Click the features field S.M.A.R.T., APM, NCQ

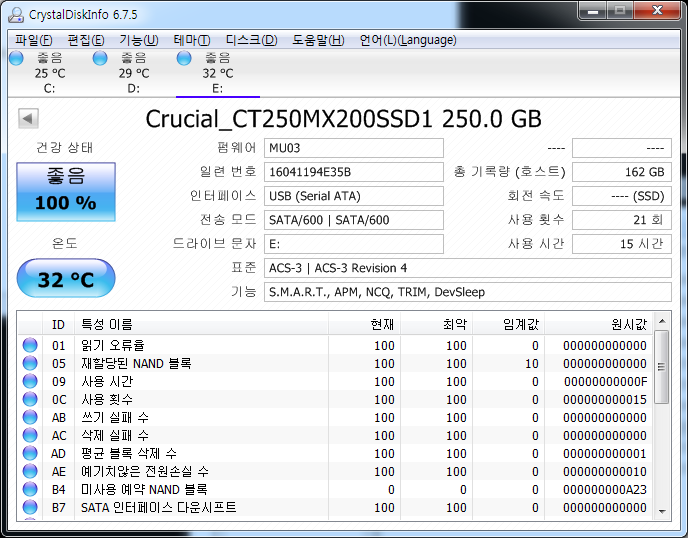coord(468,292)
